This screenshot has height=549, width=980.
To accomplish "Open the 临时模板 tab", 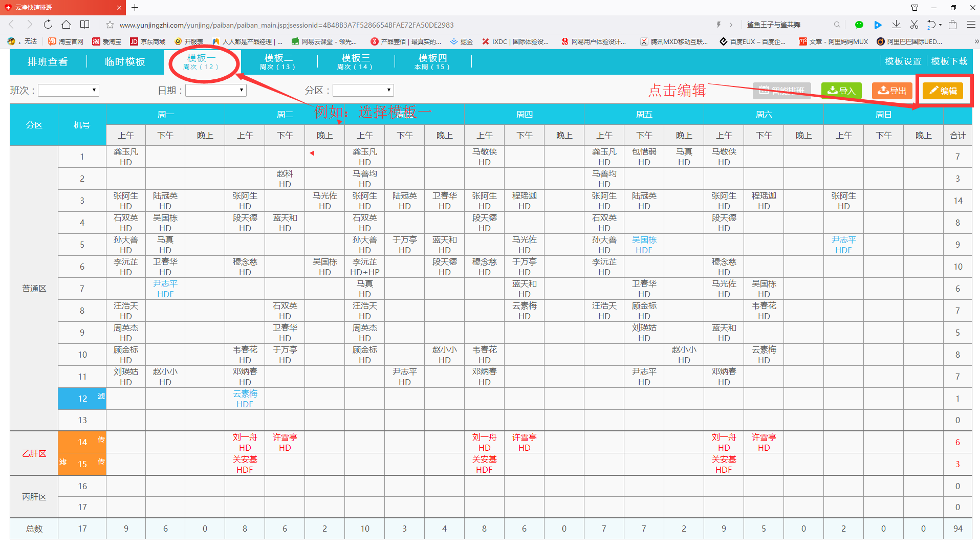I will click(x=125, y=62).
